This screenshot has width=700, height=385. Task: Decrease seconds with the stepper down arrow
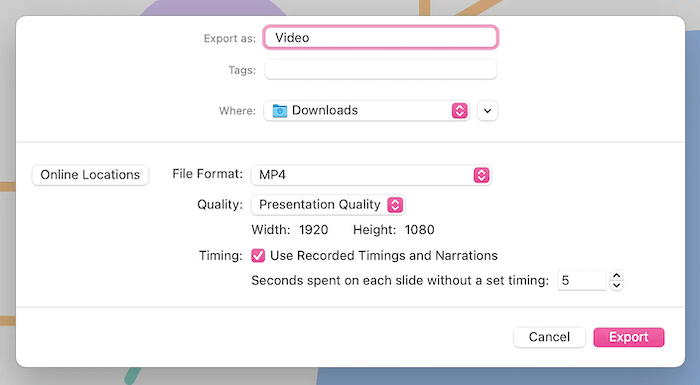point(617,285)
